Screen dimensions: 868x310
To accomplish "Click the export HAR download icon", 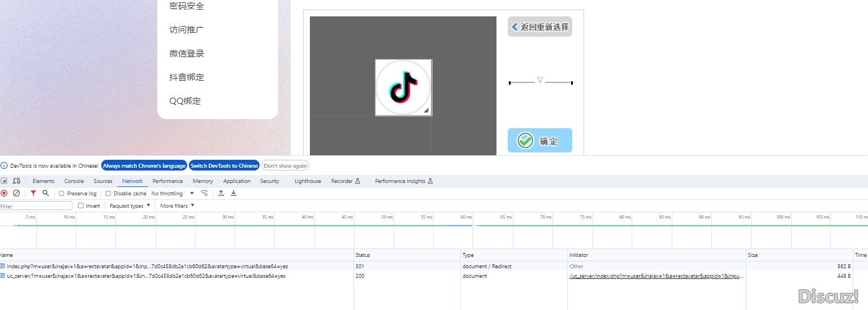I will [x=234, y=193].
